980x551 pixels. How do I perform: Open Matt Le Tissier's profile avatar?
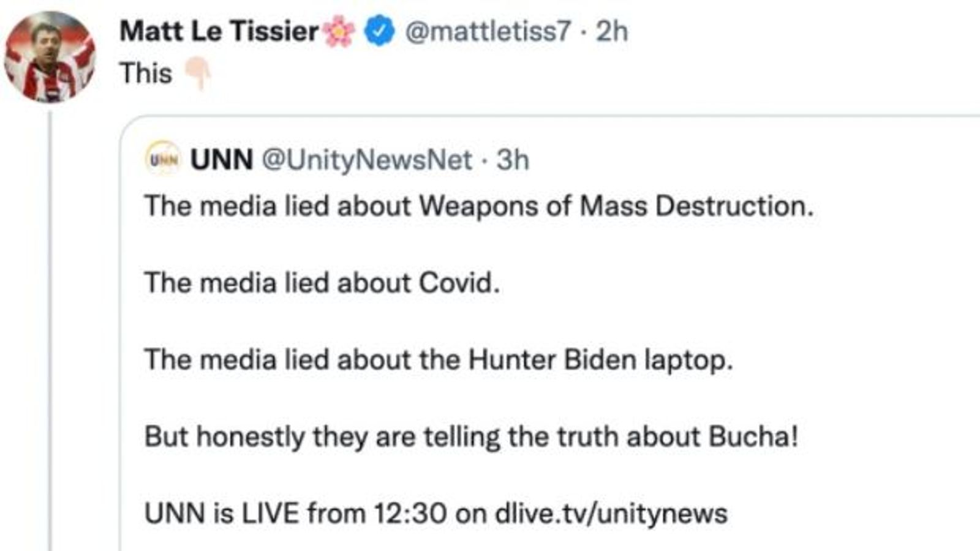[50, 57]
